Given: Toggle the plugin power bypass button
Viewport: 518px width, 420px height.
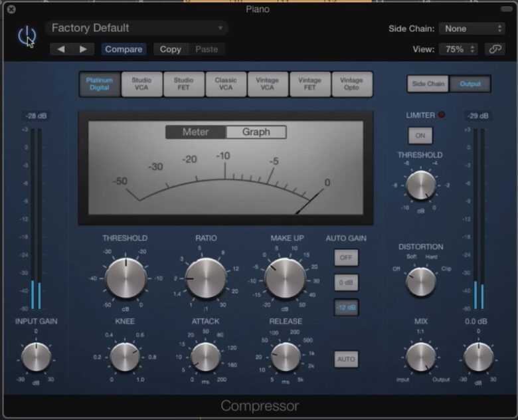Looking at the screenshot, I should pos(27,37).
